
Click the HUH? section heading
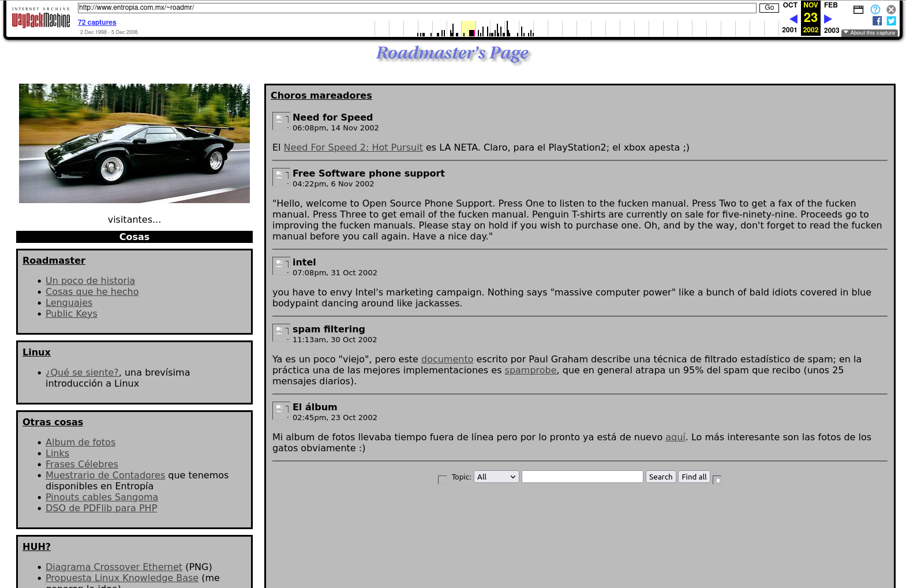click(x=36, y=546)
